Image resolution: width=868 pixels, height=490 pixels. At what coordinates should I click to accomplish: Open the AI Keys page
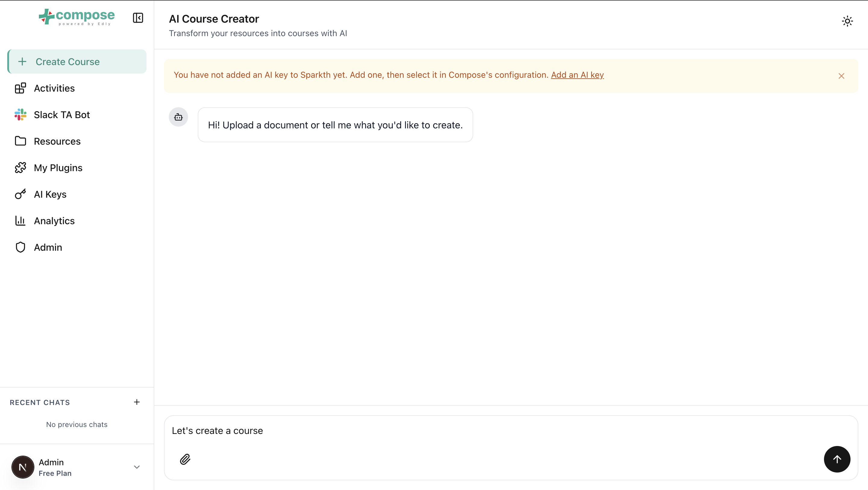click(x=77, y=194)
